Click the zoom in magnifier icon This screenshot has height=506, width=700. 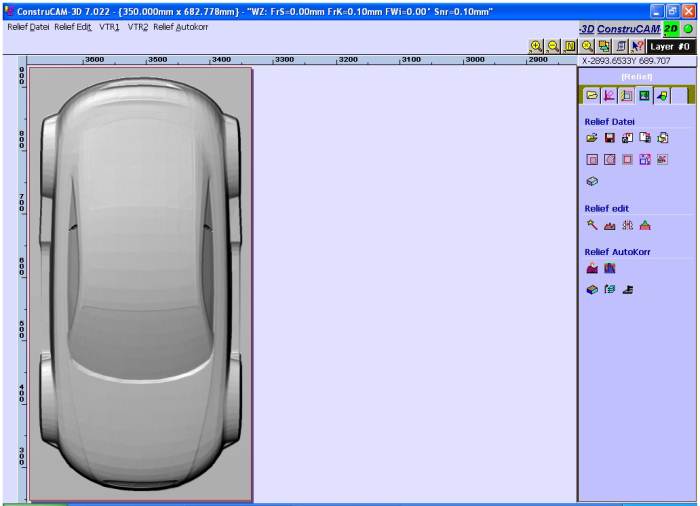[x=536, y=46]
